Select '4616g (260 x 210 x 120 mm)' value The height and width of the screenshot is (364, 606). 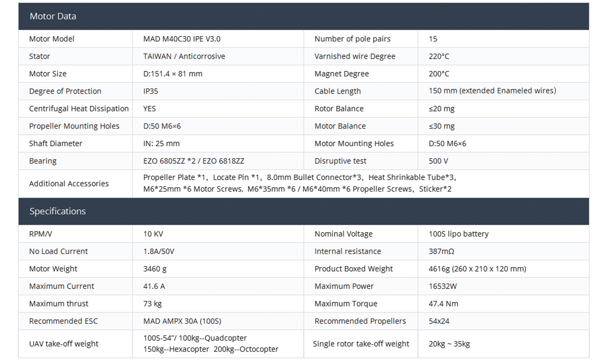pos(478,269)
